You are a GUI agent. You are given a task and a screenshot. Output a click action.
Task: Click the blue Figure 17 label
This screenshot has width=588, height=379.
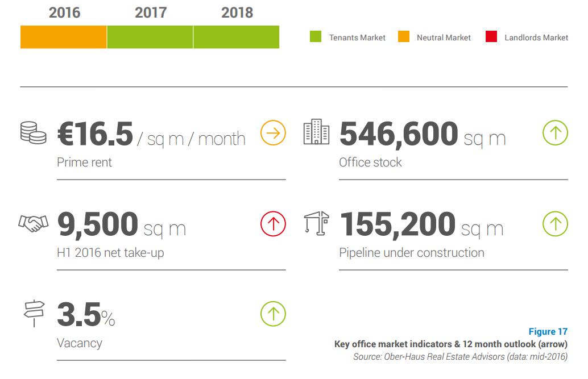(548, 331)
